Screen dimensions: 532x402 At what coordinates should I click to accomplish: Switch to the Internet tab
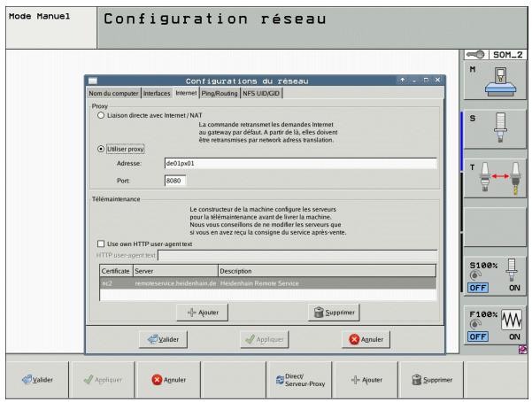click(186, 93)
